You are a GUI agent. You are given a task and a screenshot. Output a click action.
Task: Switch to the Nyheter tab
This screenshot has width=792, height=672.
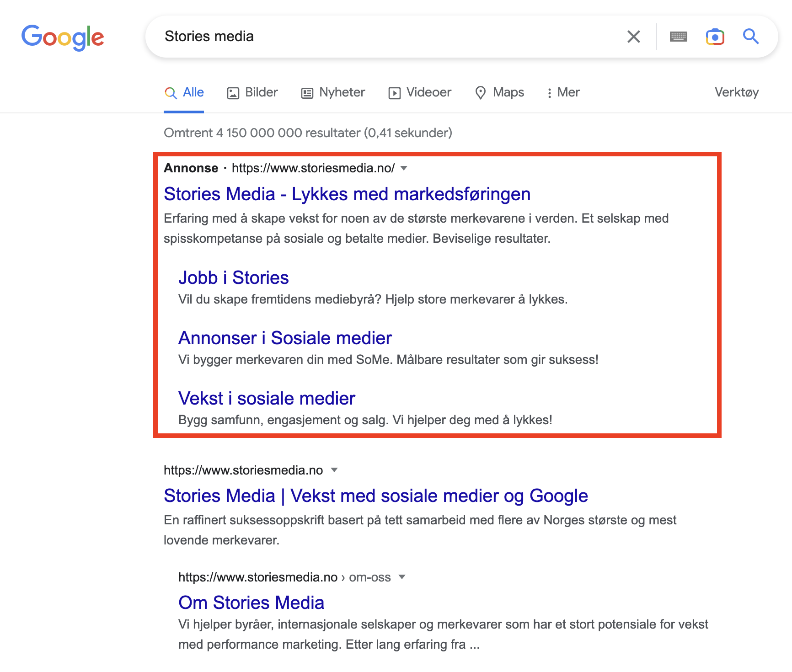pyautogui.click(x=333, y=92)
